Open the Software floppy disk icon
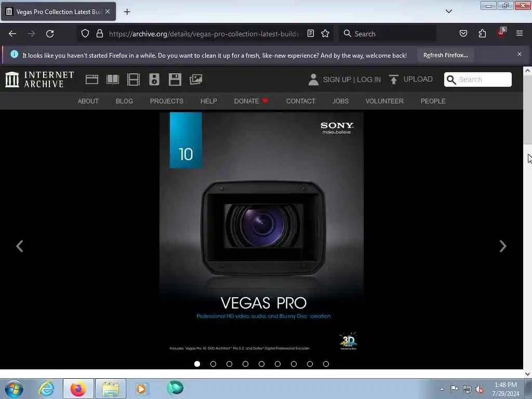The height and width of the screenshot is (399, 532). tap(175, 79)
